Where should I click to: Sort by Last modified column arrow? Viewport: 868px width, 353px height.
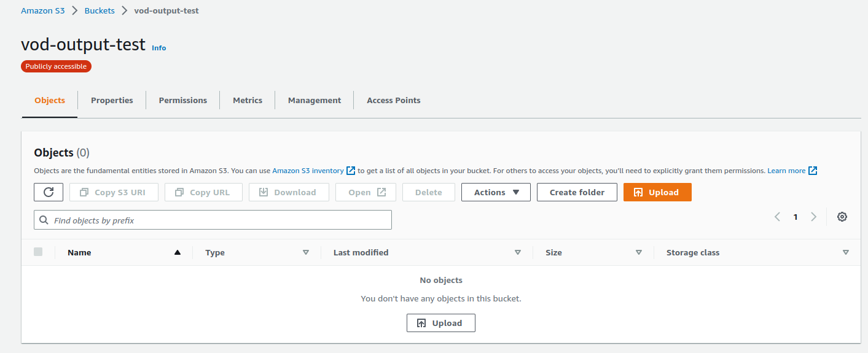tap(518, 252)
